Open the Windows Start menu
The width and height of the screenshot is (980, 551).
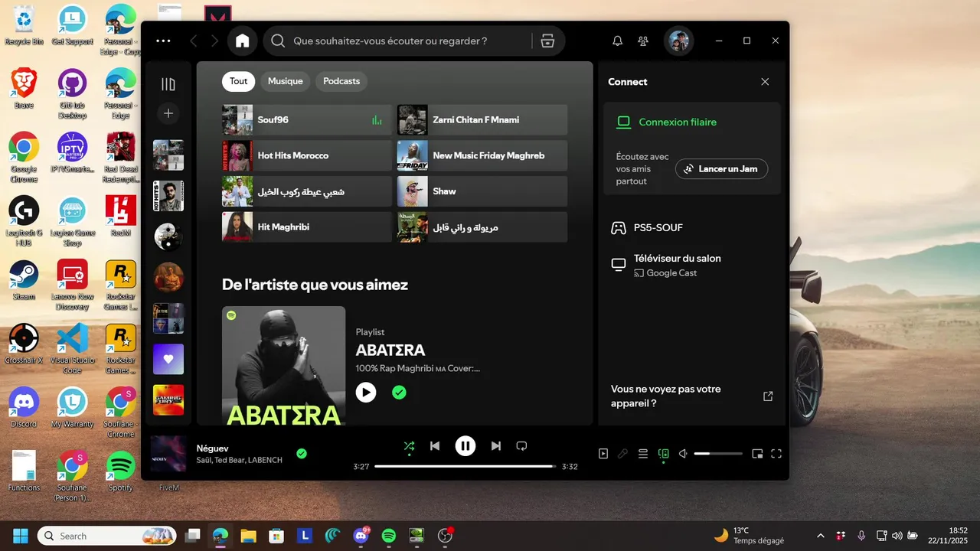coord(21,536)
